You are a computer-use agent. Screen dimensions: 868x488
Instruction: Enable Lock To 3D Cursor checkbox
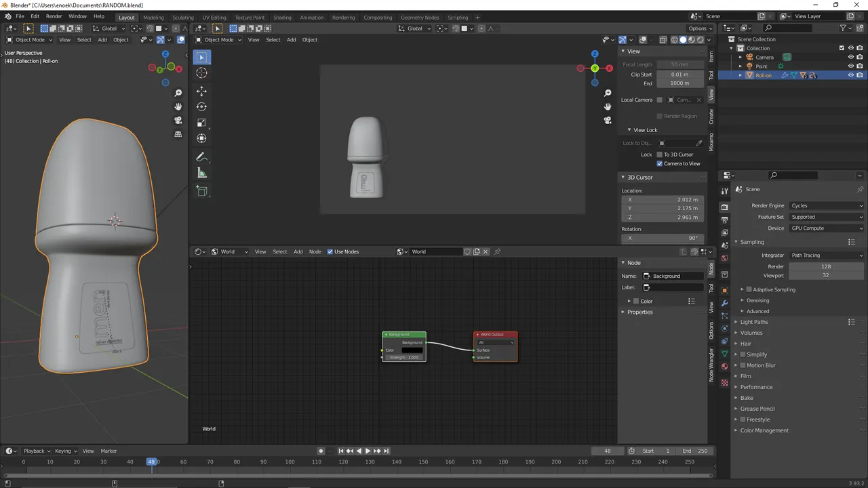pyautogui.click(x=659, y=155)
